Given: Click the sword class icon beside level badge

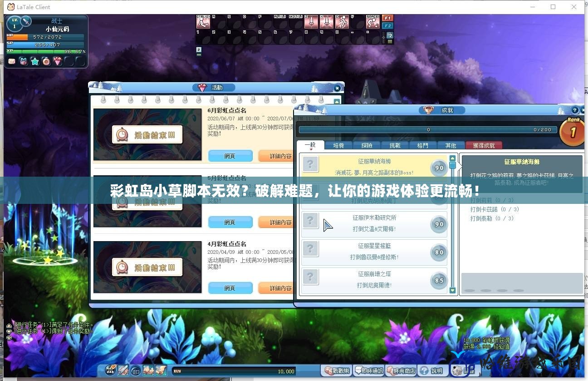Looking at the screenshot, I should coord(26,22).
